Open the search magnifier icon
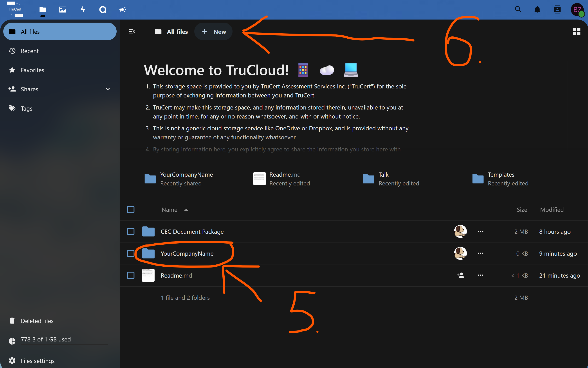 [x=518, y=9]
